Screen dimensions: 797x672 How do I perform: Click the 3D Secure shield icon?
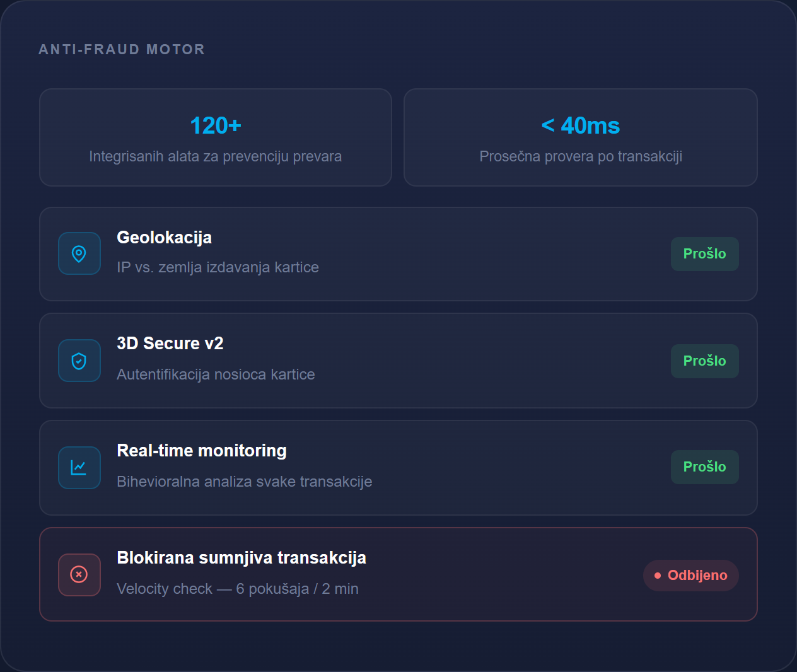click(x=79, y=361)
